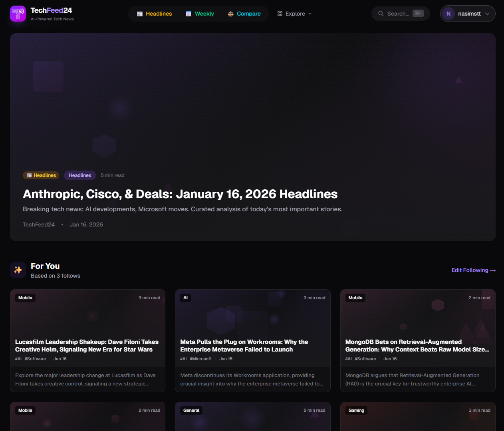Click the calendar icon beside Weekly

click(x=187, y=13)
